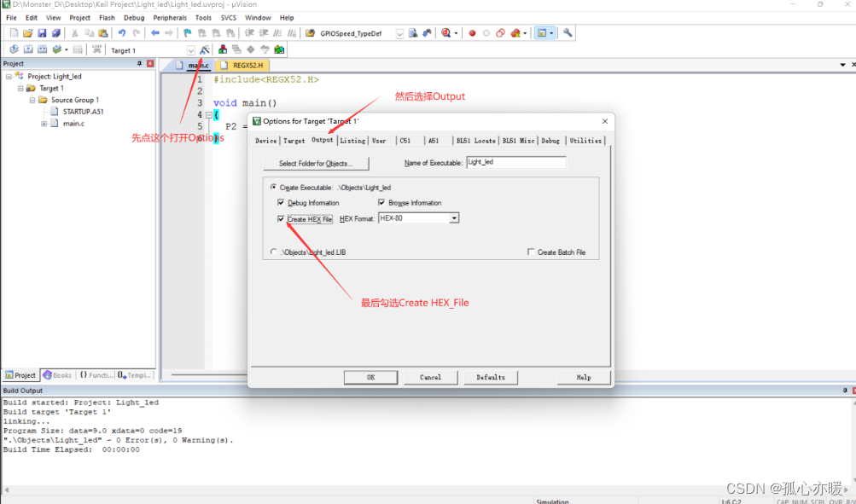
Task: Close the Project panel with red X
Action: 150,64
